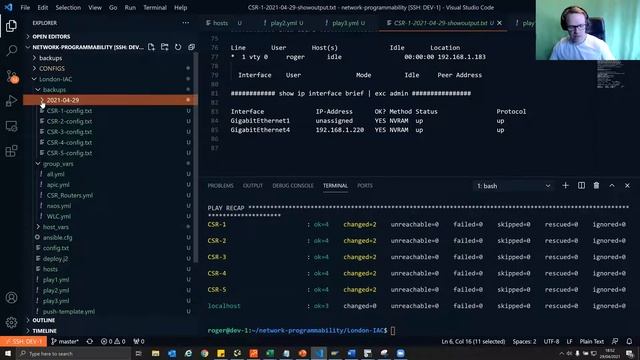The image size is (640, 360).
Task: Open CSR-1-config.txt in the file tree
Action: coord(69,111)
